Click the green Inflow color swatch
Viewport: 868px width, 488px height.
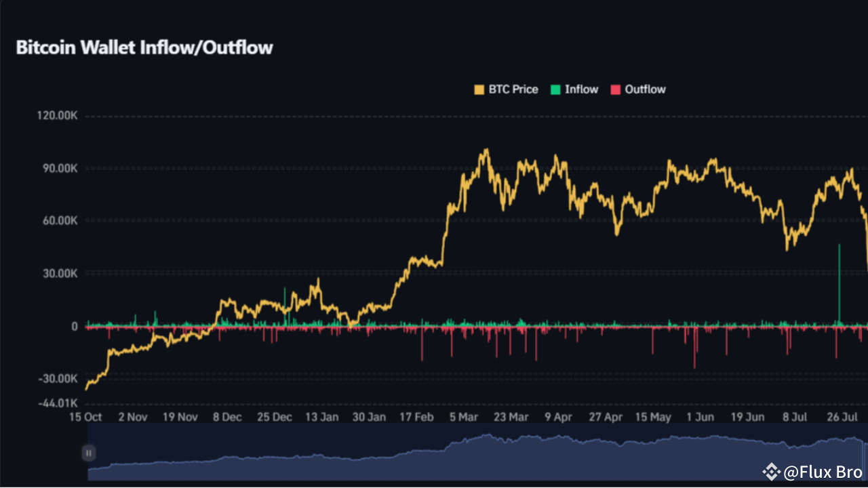tap(557, 89)
